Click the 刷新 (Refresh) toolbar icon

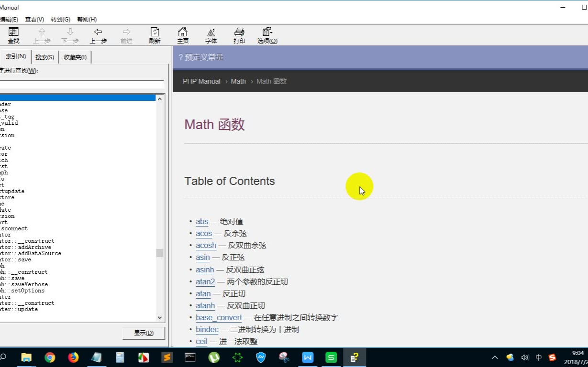coord(154,35)
